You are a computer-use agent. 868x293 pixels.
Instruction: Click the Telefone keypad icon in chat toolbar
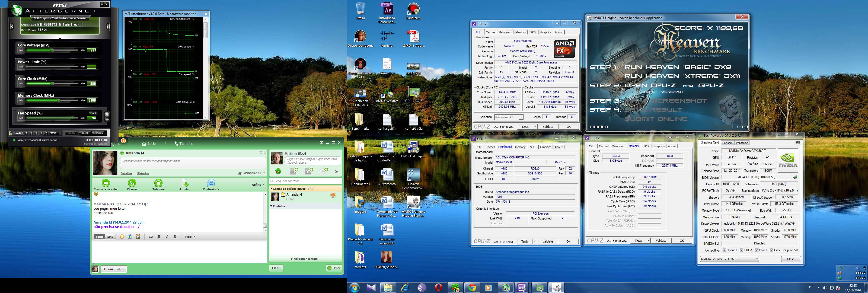pos(158,183)
